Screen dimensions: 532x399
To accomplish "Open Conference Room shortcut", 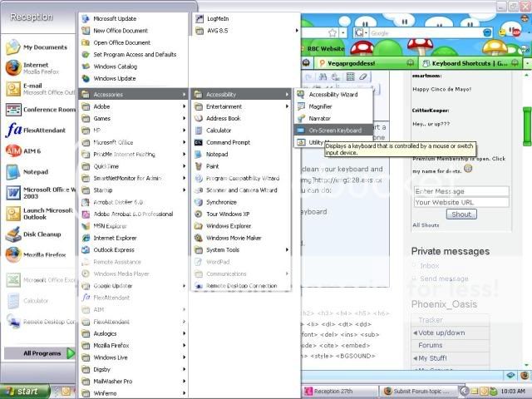I will (39, 110).
